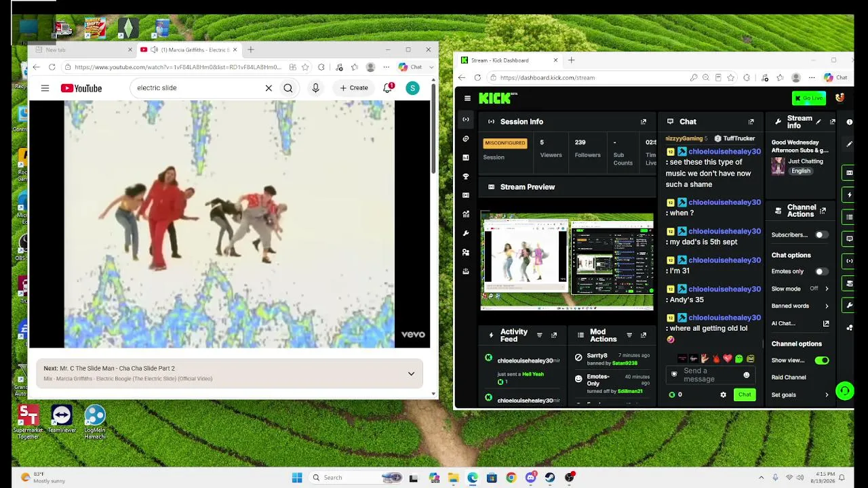Image resolution: width=868 pixels, height=488 pixels.
Task: Pop out the Activity Feed panel
Action: click(554, 335)
